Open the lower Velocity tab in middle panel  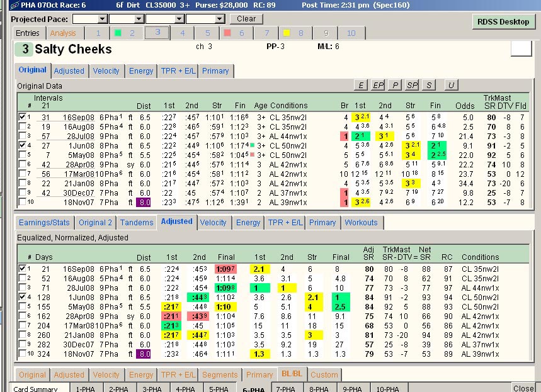click(x=214, y=223)
